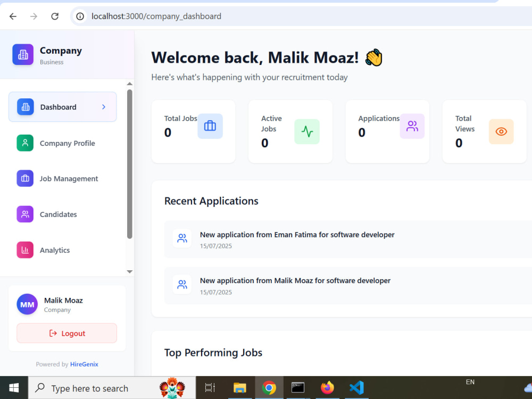The height and width of the screenshot is (399, 532).
Task: Open the Dashboard sidebar item
Action: pyautogui.click(x=62, y=107)
